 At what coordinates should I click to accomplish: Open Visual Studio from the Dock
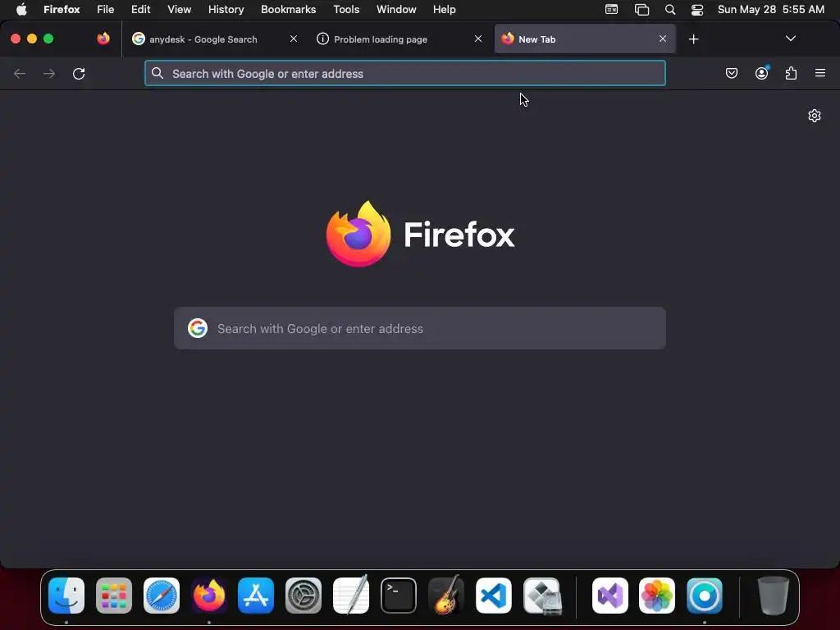(610, 596)
